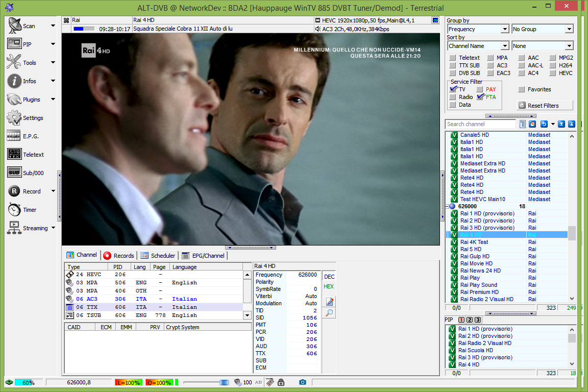This screenshot has width=588, height=392.
Task: Click the volume slider handle
Action: pyautogui.click(x=224, y=382)
